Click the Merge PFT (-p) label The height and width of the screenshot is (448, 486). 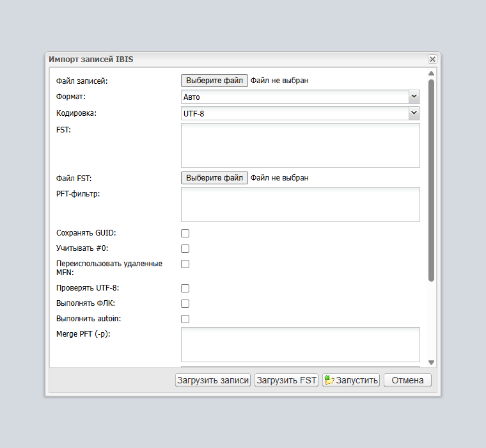83,334
